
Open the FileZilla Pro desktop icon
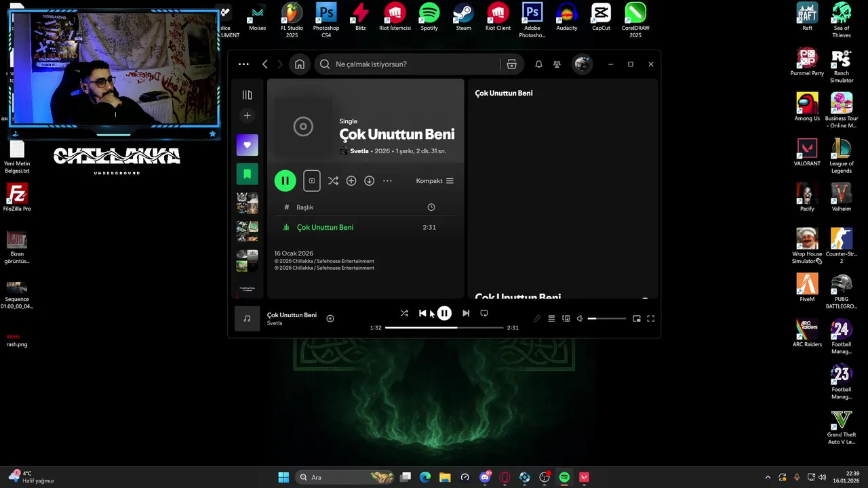pos(17,198)
